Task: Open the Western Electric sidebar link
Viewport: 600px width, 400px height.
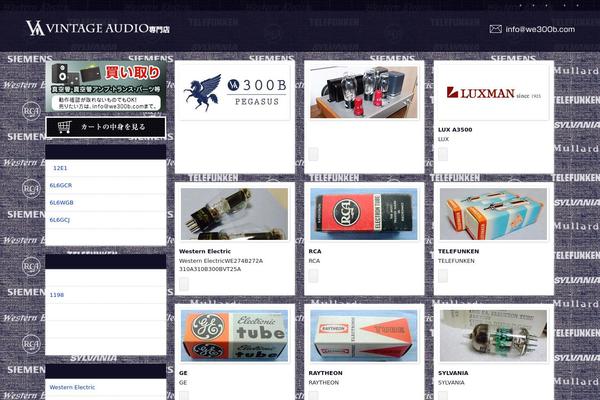Action: 72,387
